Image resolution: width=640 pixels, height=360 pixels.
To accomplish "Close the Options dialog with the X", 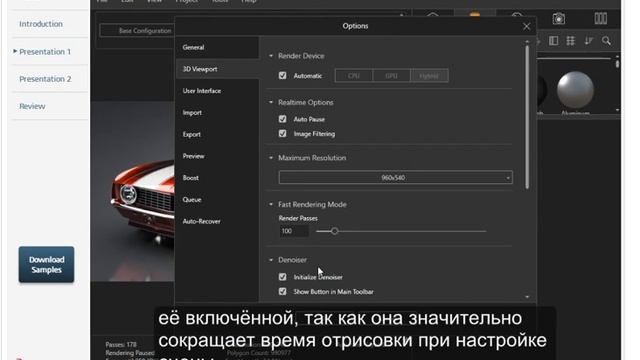I will click(527, 27).
